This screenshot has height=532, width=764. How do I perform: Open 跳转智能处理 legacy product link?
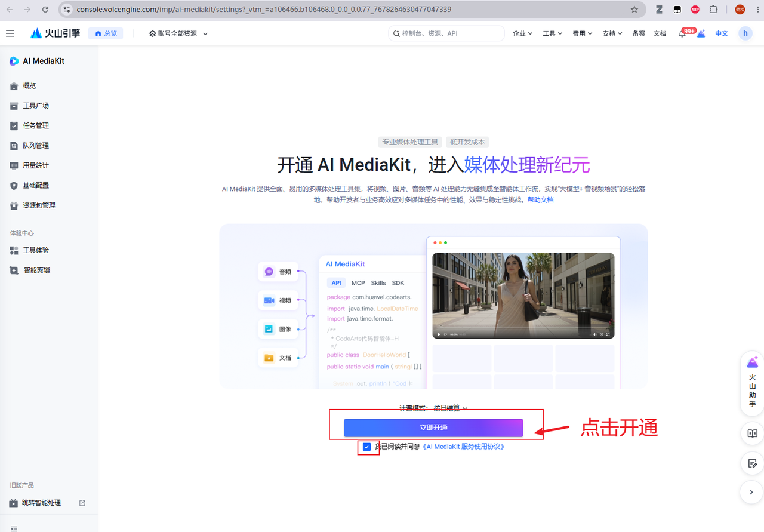41,503
